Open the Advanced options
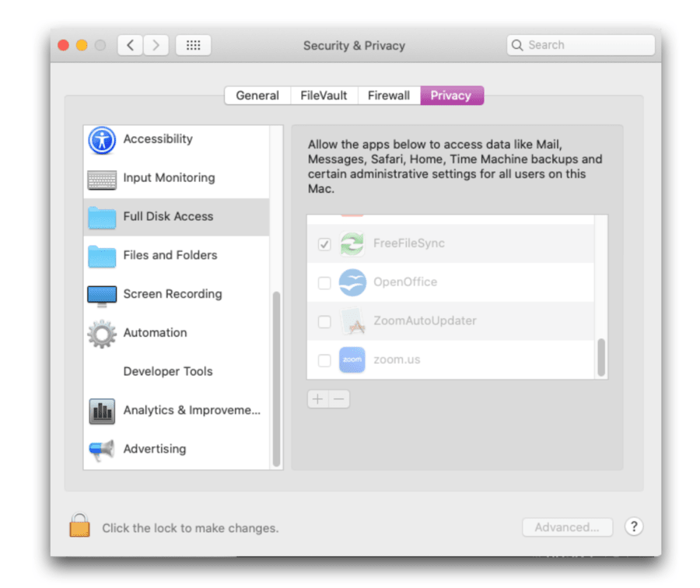This screenshot has height=588, width=700. click(x=567, y=527)
